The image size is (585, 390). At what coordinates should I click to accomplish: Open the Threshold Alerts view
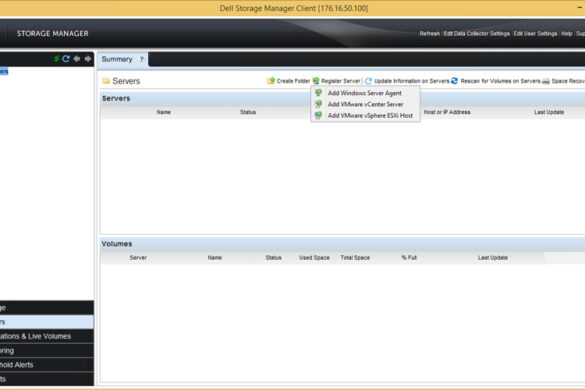[x=47, y=365]
